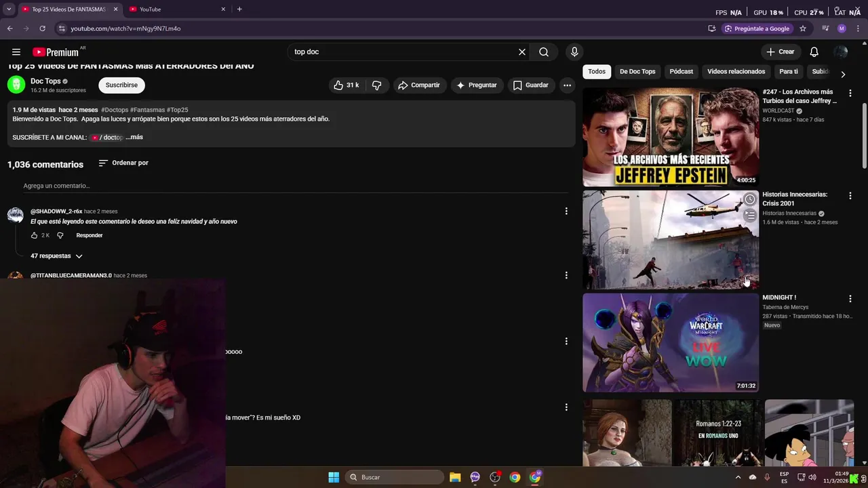Screen dimensions: 868x488
Task: Add Crisis 2001 to Watch Later clock
Action: click(x=749, y=199)
